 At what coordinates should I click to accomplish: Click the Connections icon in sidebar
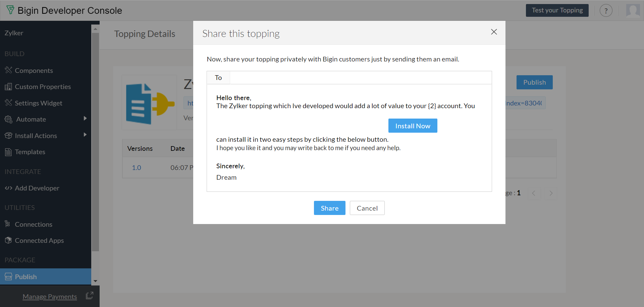[7, 224]
